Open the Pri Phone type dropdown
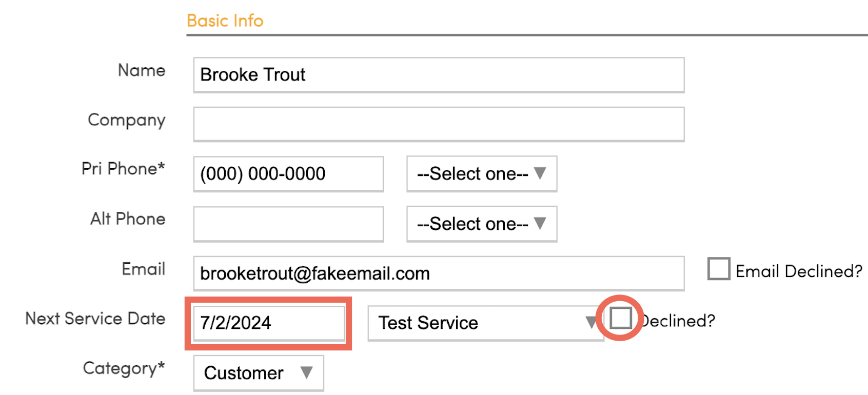 481,174
